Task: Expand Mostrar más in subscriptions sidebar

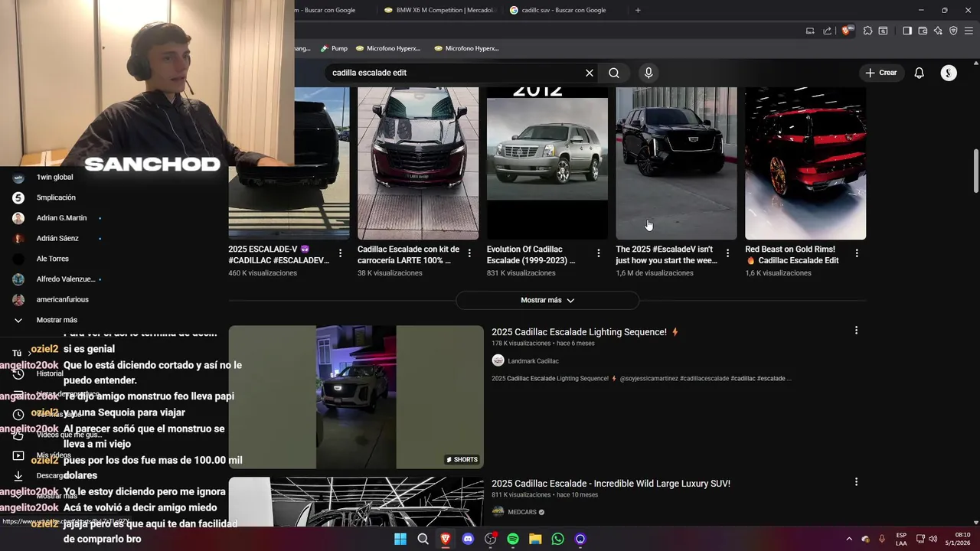Action: (57, 320)
